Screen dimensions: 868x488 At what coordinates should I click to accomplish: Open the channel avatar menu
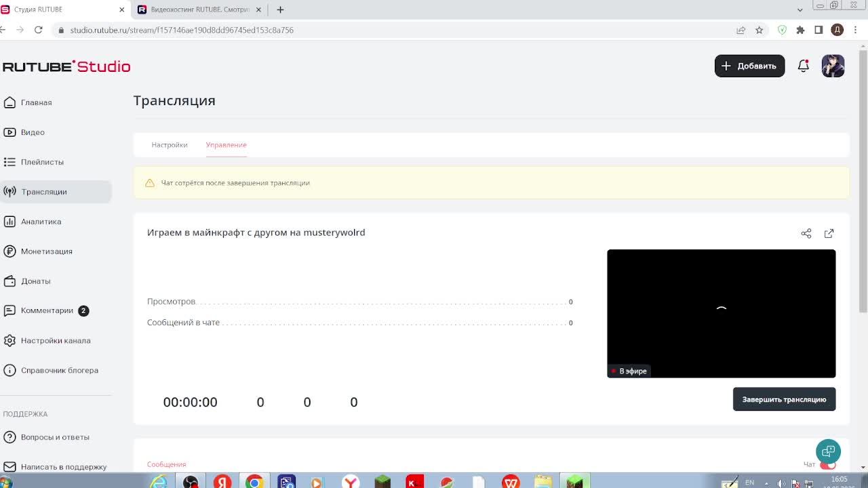pyautogui.click(x=833, y=66)
